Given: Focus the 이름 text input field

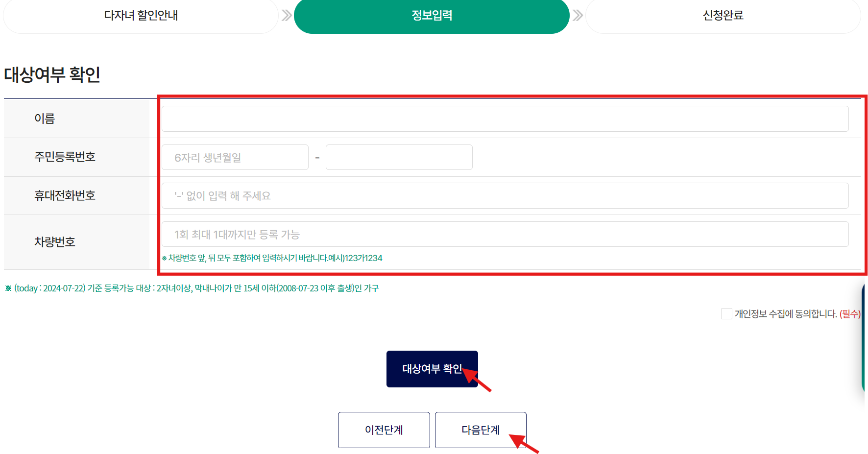Looking at the screenshot, I should (x=505, y=119).
